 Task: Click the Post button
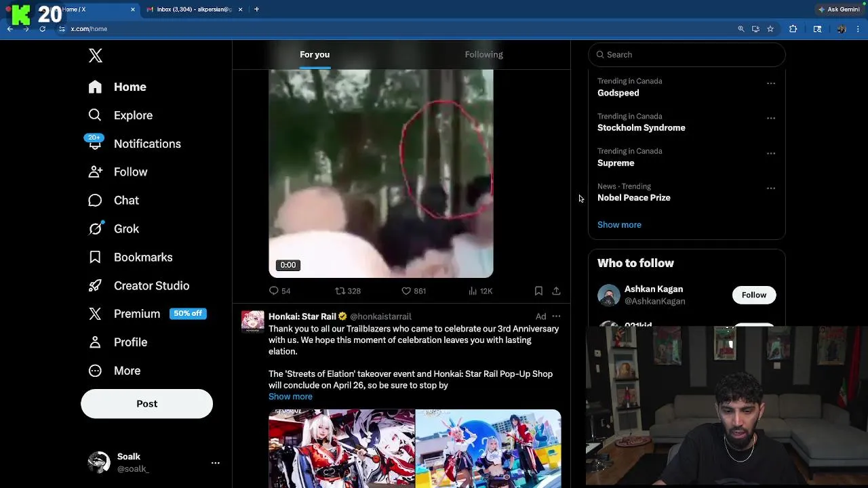point(146,404)
